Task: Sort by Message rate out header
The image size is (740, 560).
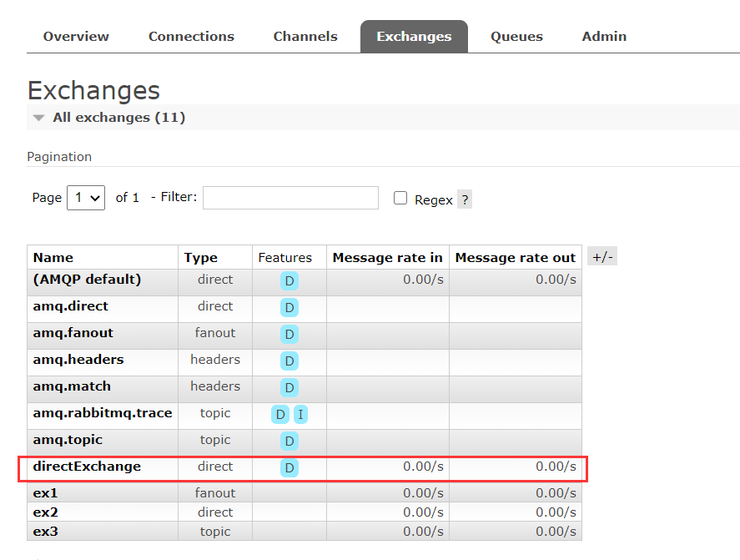Action: point(516,258)
